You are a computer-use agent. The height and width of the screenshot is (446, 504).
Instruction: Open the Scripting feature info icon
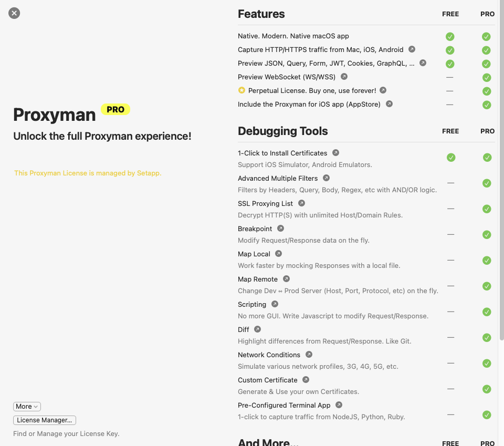[275, 304]
